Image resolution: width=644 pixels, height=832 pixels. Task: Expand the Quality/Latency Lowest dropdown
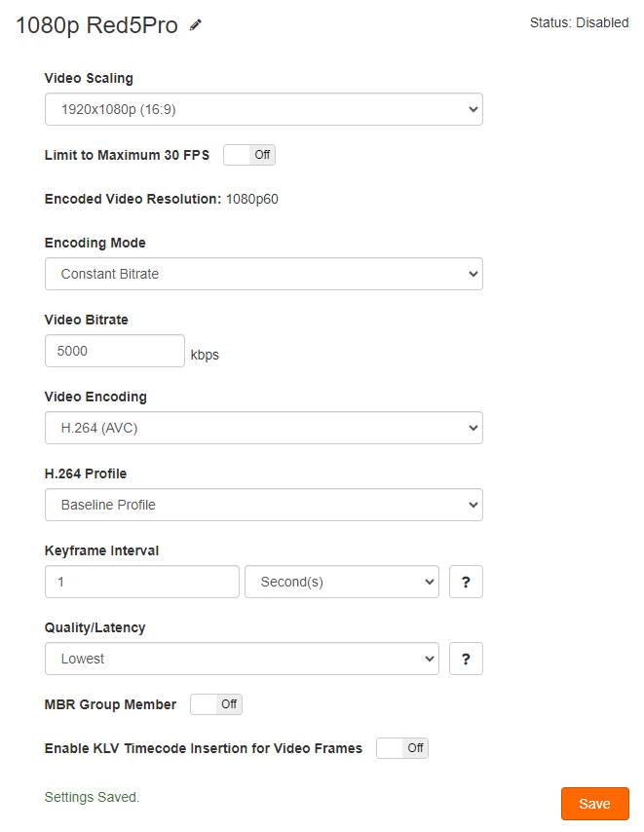click(242, 659)
